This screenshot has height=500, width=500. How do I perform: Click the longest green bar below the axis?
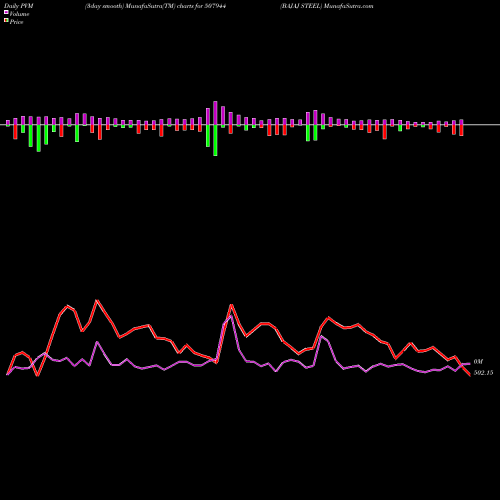coord(215,140)
